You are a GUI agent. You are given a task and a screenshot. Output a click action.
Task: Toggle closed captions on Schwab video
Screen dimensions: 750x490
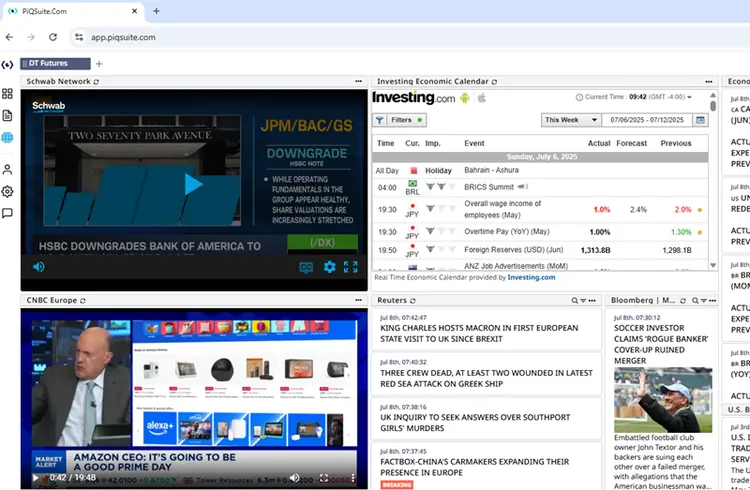(x=307, y=267)
